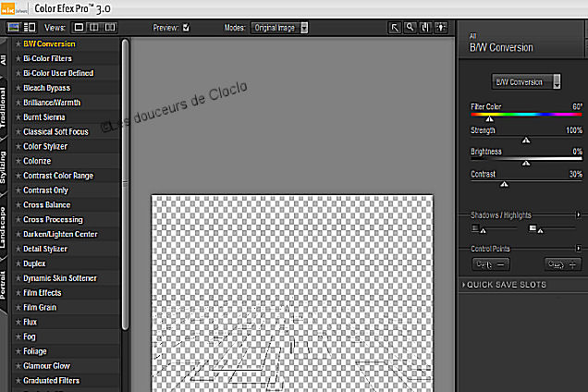Switch to side-by-side preview view

[x=109, y=28]
